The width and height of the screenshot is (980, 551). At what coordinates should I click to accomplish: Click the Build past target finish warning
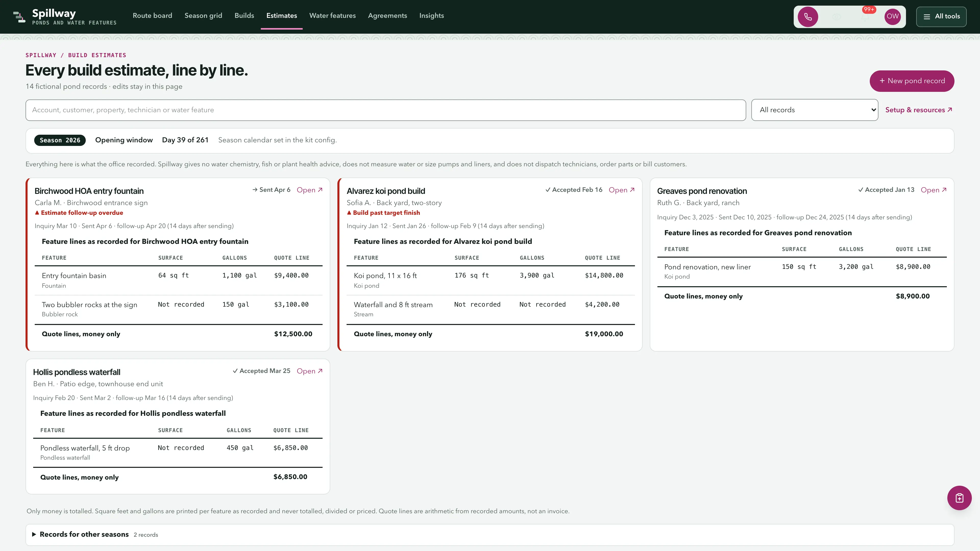click(x=383, y=212)
